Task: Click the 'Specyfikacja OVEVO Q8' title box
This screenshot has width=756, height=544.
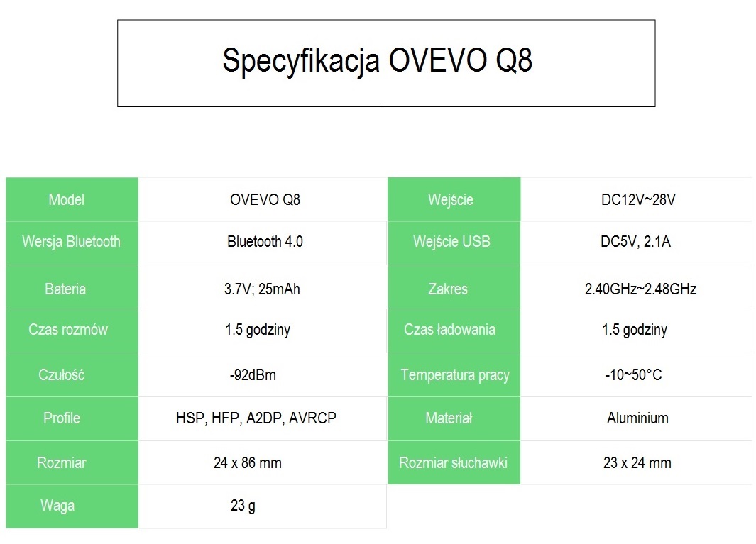Action: (385, 62)
